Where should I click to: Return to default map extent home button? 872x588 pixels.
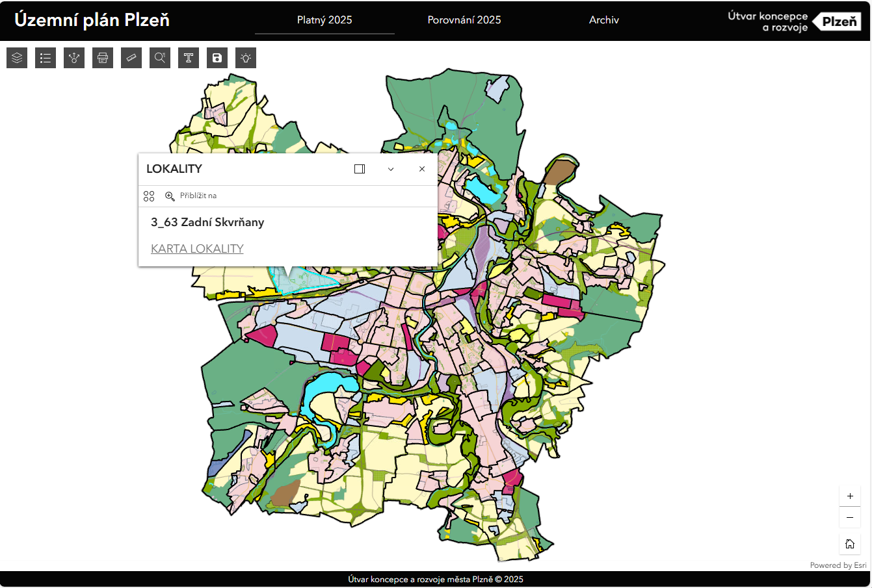[850, 544]
